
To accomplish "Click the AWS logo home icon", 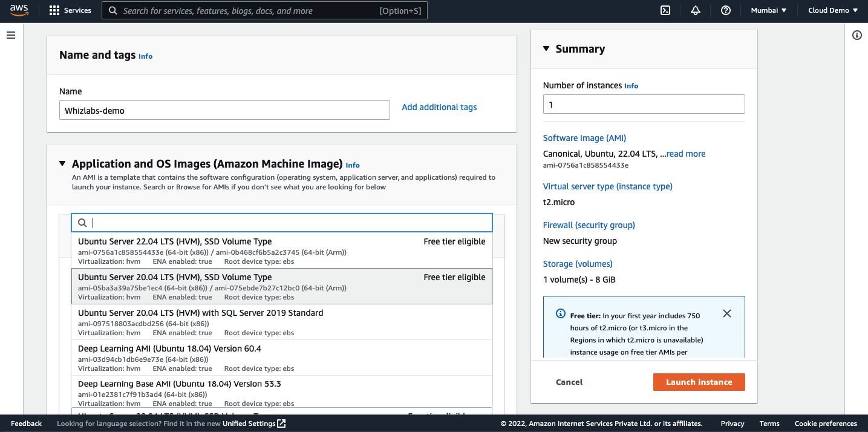I will point(19,10).
